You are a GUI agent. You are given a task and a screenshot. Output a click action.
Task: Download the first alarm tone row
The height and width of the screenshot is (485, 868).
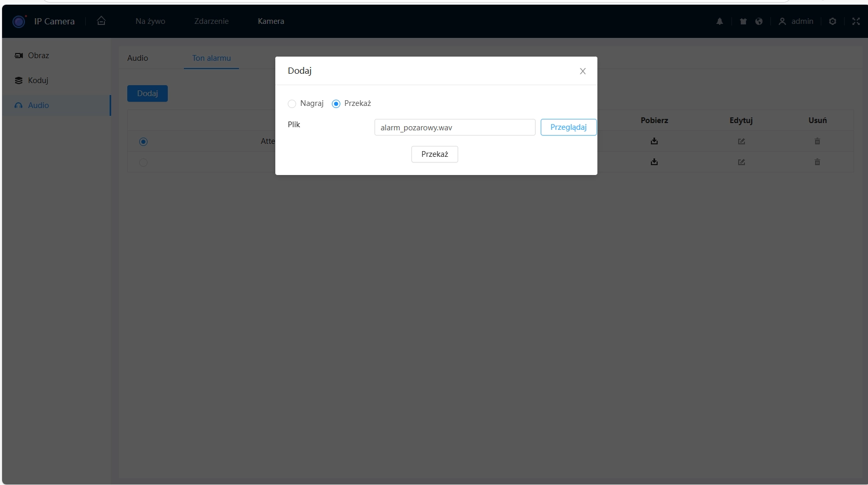click(x=654, y=141)
